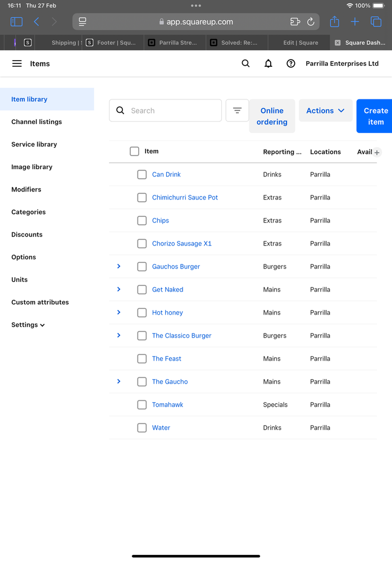Add a column with the plus icon
Viewport: 392px width, 561px height.
tap(377, 152)
